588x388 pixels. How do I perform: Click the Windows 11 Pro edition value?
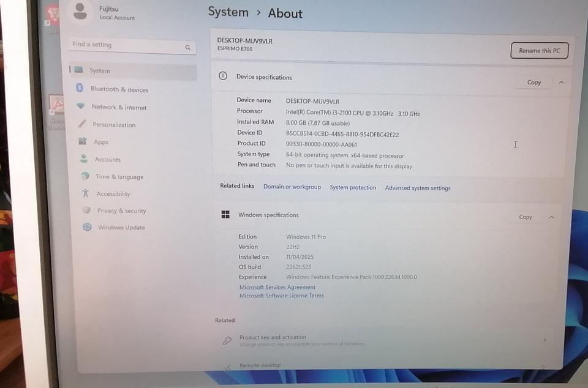coord(306,237)
